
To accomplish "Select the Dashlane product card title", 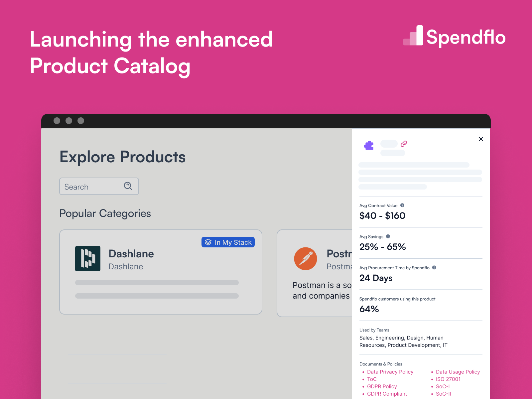I will (131, 254).
